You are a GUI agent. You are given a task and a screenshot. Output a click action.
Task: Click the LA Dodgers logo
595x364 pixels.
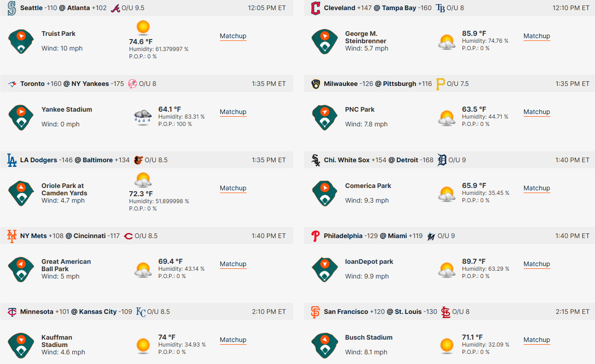tap(12, 160)
